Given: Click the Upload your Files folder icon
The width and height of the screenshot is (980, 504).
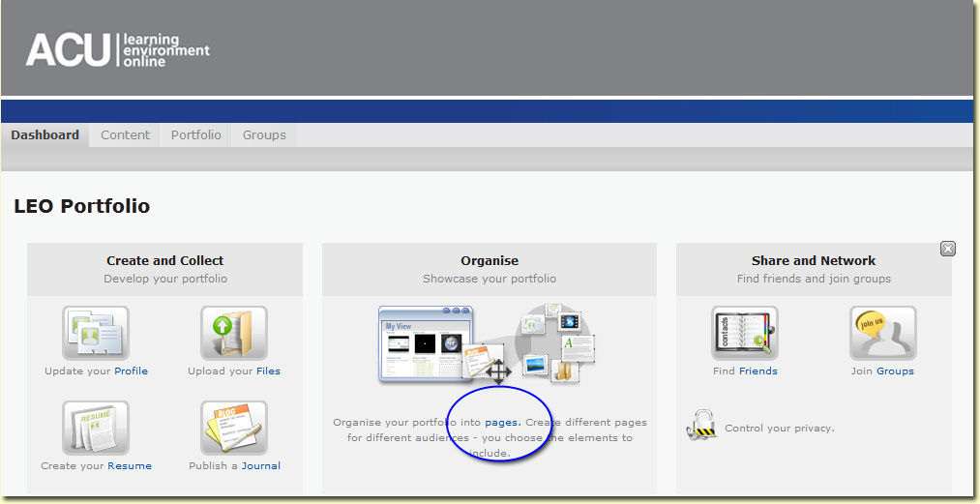Looking at the screenshot, I should coord(234,334).
